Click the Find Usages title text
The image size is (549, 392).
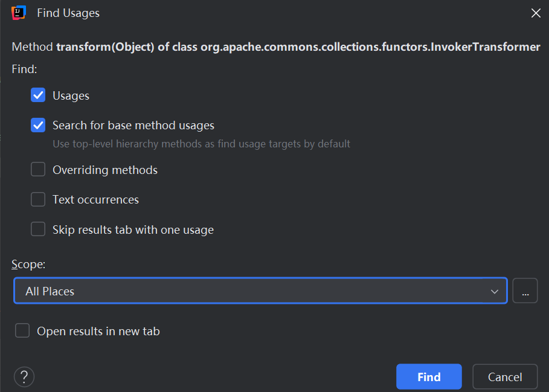[68, 13]
